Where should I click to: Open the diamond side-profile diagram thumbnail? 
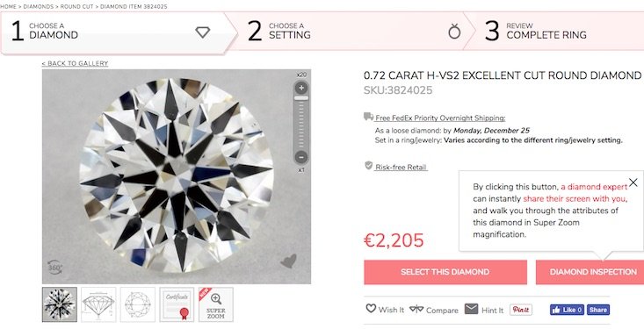point(98,304)
